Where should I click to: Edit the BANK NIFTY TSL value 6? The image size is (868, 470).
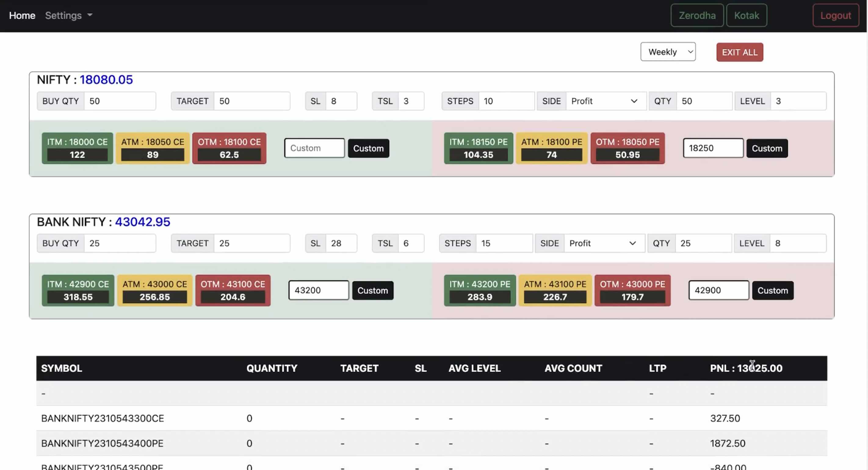tap(411, 243)
